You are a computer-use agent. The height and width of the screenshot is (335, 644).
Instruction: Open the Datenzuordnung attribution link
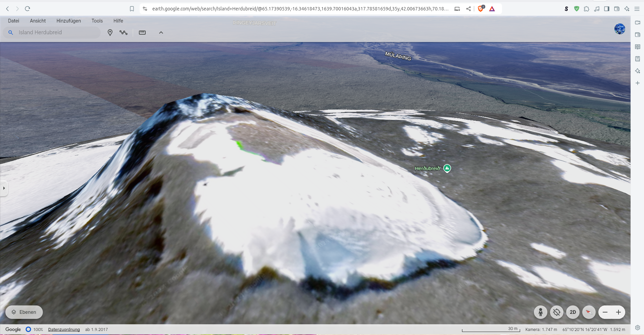[64, 330]
